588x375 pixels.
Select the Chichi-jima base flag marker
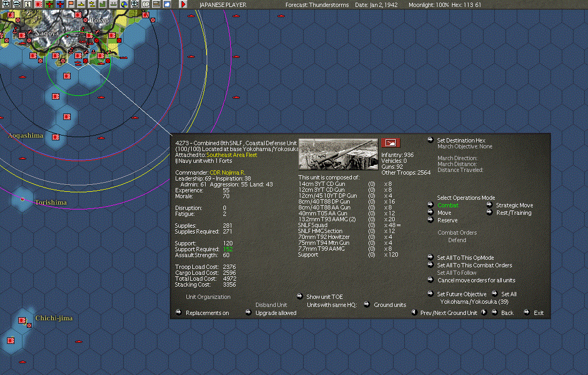coord(22,320)
